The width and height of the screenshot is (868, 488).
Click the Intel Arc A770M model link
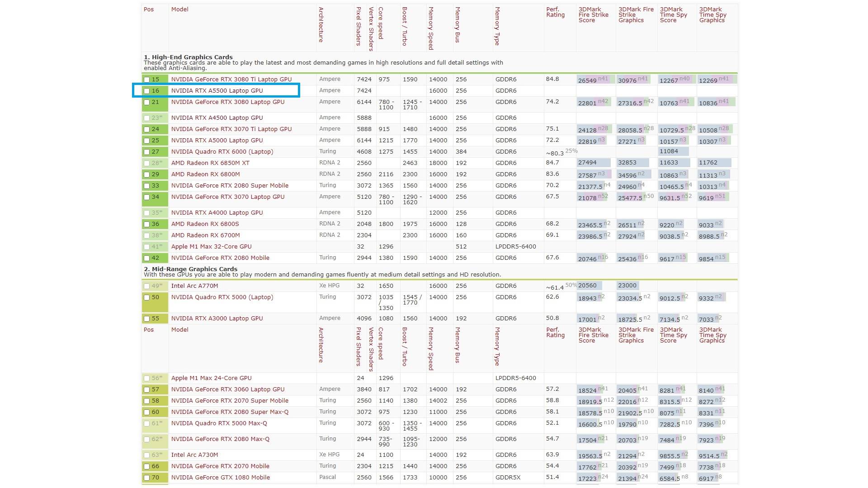194,286
